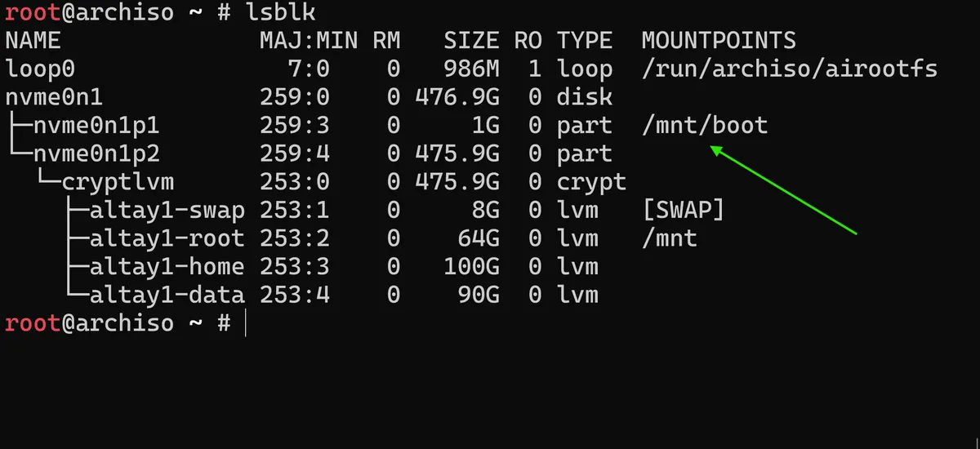
Task: Click the altay1-data volume name
Action: coord(167,295)
